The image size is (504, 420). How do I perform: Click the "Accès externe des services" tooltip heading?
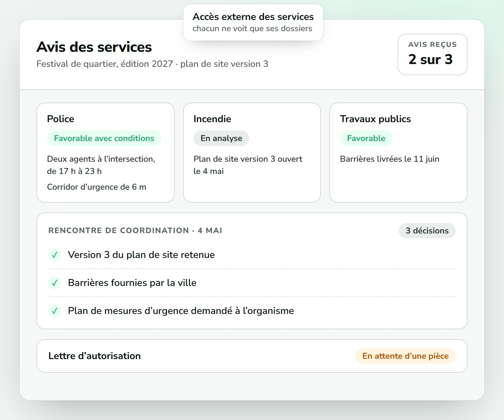pos(253,17)
